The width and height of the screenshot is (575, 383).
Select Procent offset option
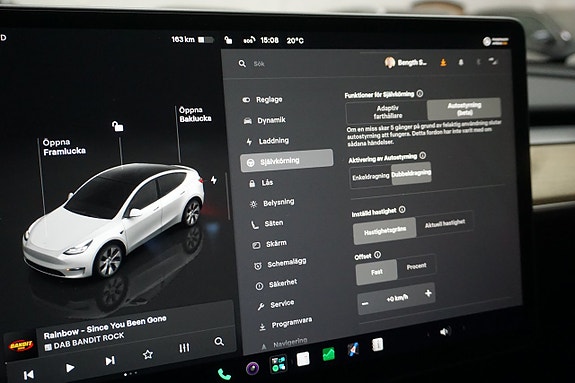point(417,266)
